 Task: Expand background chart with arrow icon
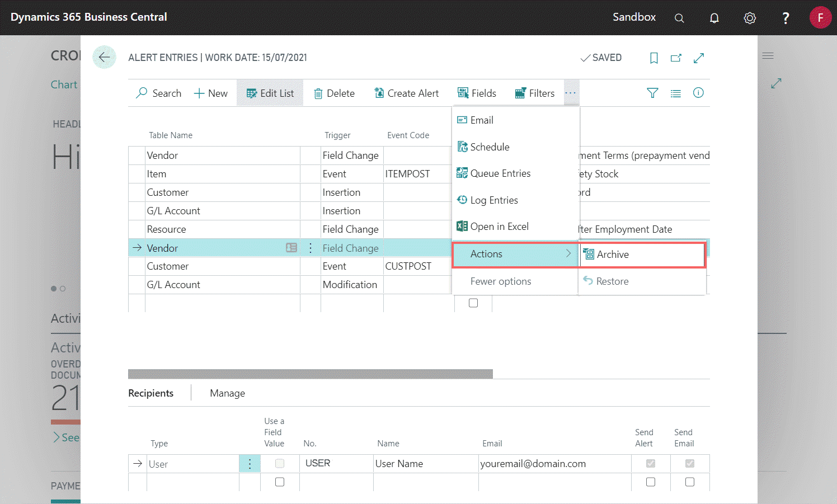click(776, 83)
